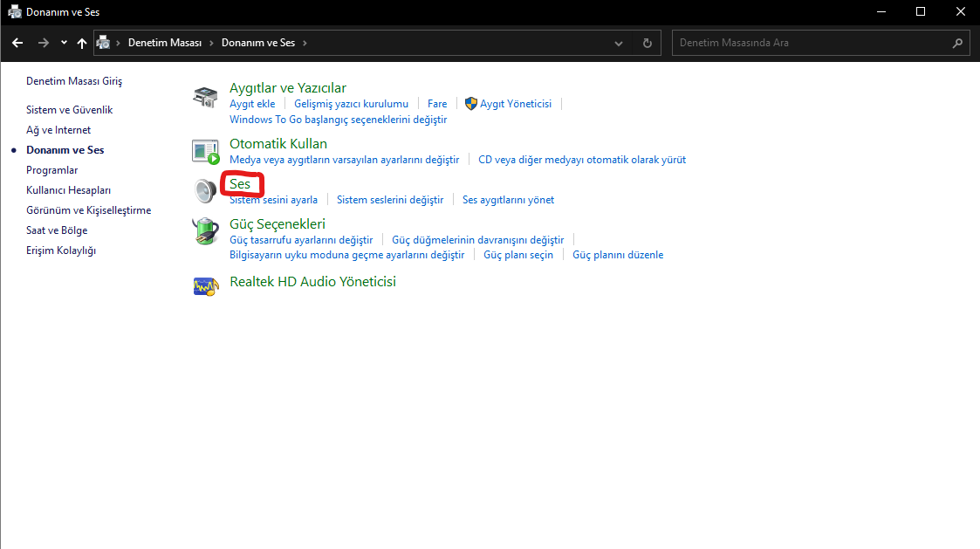This screenshot has width=980, height=549.
Task: Minimize the Donanım ve Ses window
Action: tap(881, 12)
